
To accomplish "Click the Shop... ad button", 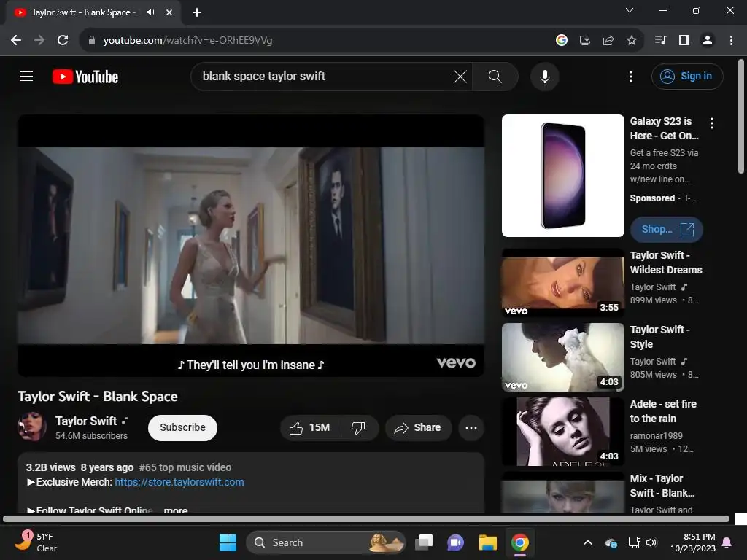I will tap(667, 230).
